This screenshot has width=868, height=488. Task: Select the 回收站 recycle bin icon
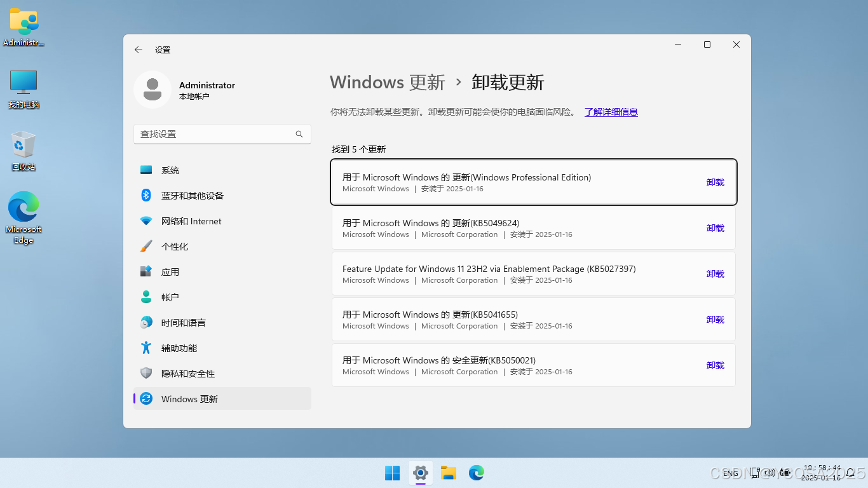(x=24, y=151)
